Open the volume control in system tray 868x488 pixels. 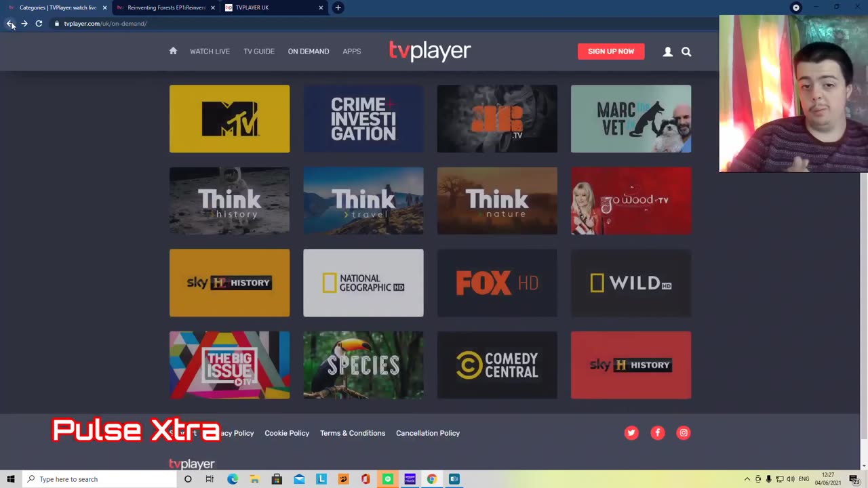[791, 479]
